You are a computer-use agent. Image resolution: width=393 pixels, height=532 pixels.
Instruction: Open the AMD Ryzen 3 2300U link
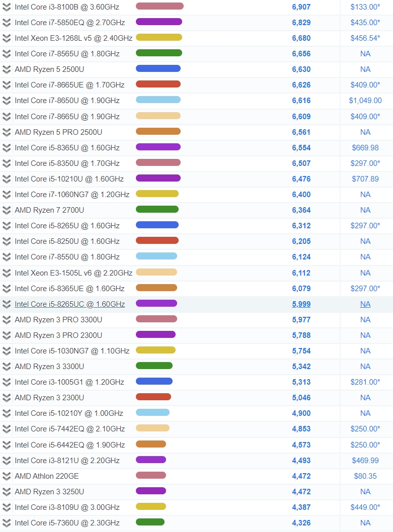click(x=50, y=398)
